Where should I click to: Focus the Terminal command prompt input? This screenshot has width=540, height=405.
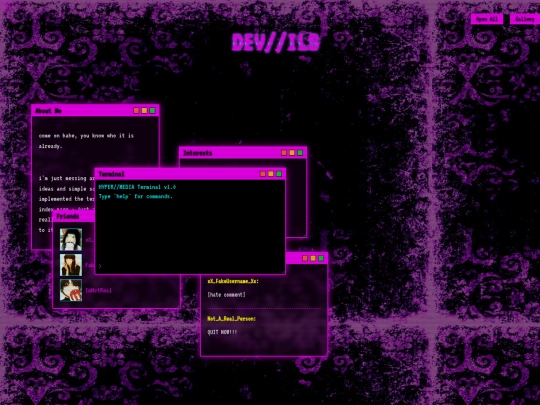pyautogui.click(x=190, y=266)
